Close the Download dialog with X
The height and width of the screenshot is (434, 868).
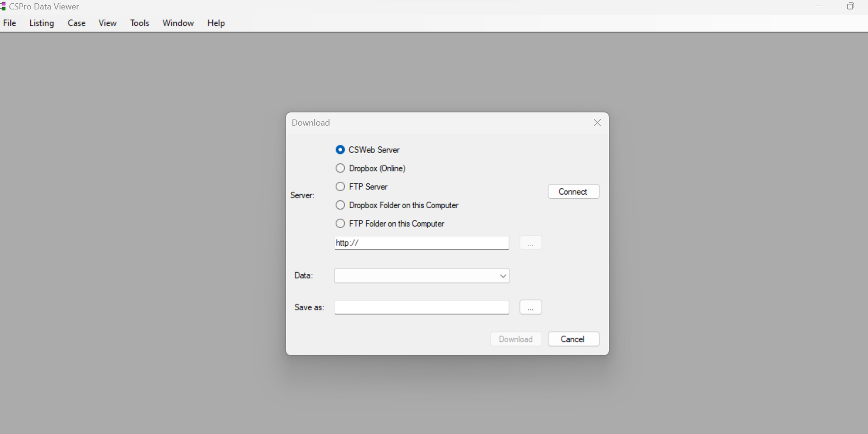tap(597, 123)
